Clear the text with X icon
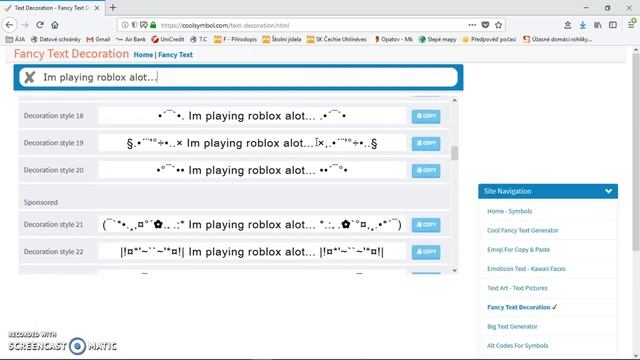Viewport: 640px width, 360px height. (29, 77)
